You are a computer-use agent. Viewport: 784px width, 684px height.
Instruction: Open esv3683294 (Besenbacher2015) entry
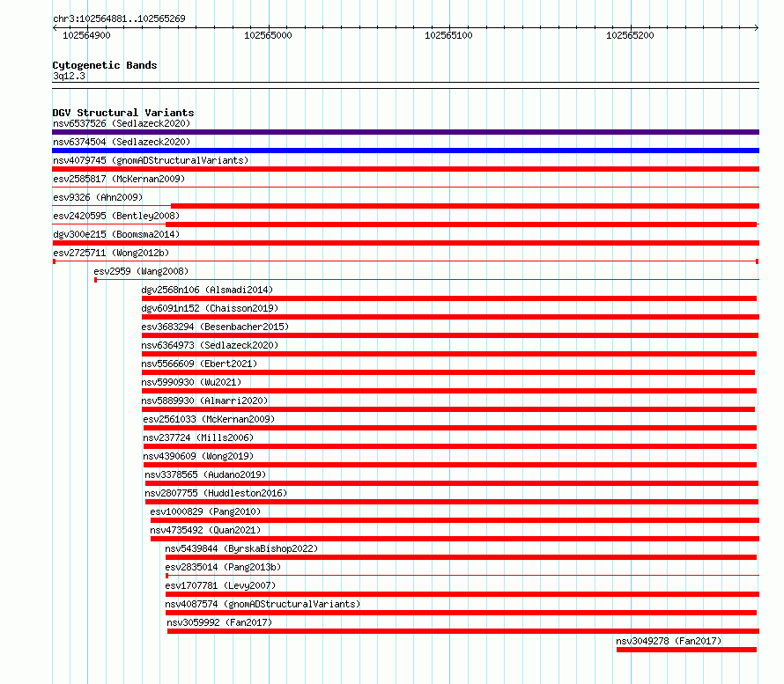pos(215,327)
